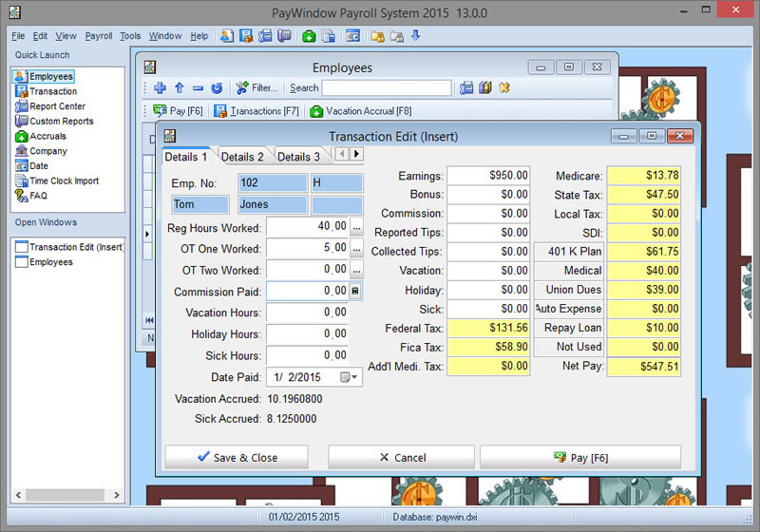Click the Earnings amount field
Image resolution: width=760 pixels, height=532 pixels.
(488, 176)
